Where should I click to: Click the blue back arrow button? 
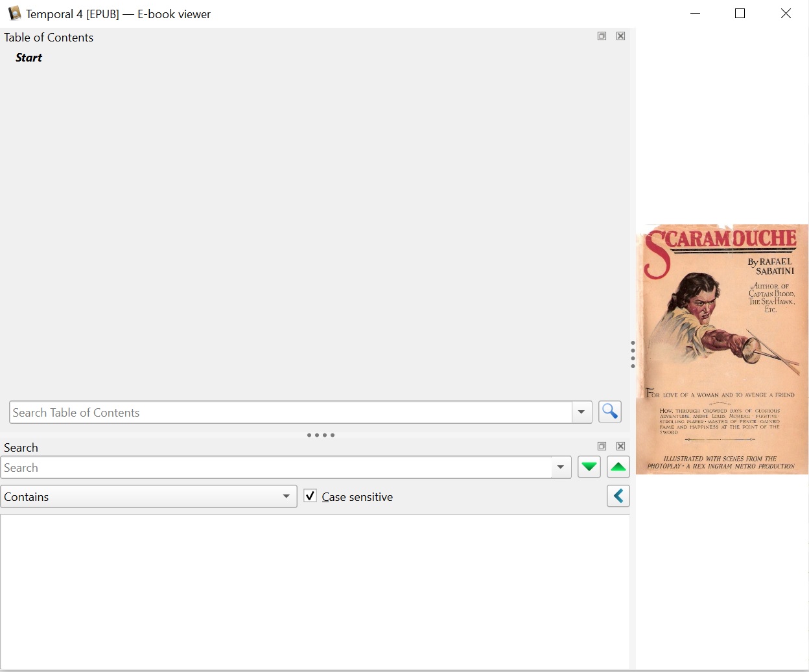tap(618, 496)
